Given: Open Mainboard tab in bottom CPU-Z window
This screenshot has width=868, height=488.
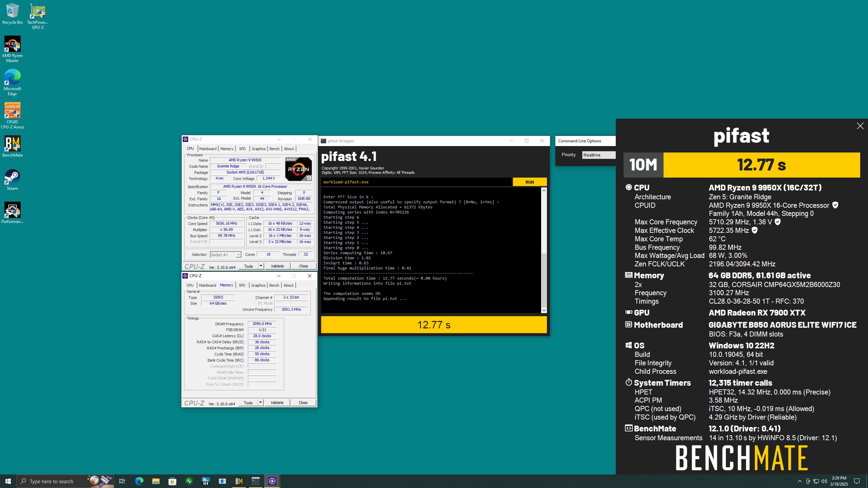Looking at the screenshot, I should click(x=207, y=285).
